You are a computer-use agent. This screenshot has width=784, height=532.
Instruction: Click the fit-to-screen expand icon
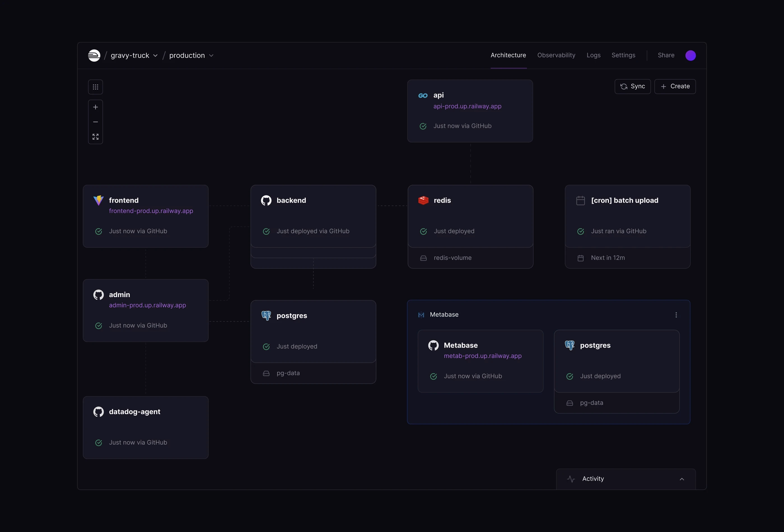click(95, 137)
